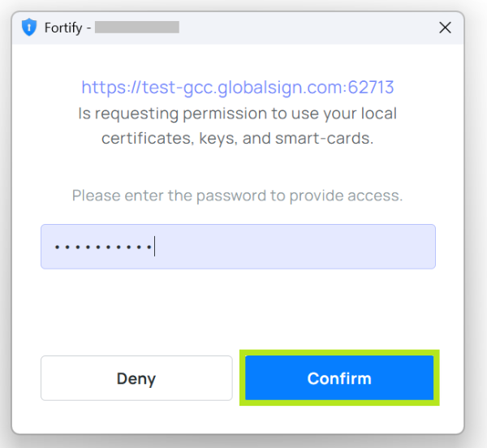Screen dimensions: 487x448
Task: Click the word "Confirm" on the highlighted button
Action: point(339,378)
